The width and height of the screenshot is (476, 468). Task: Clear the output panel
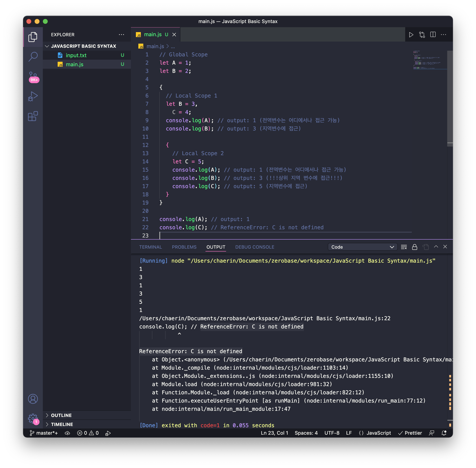click(404, 247)
